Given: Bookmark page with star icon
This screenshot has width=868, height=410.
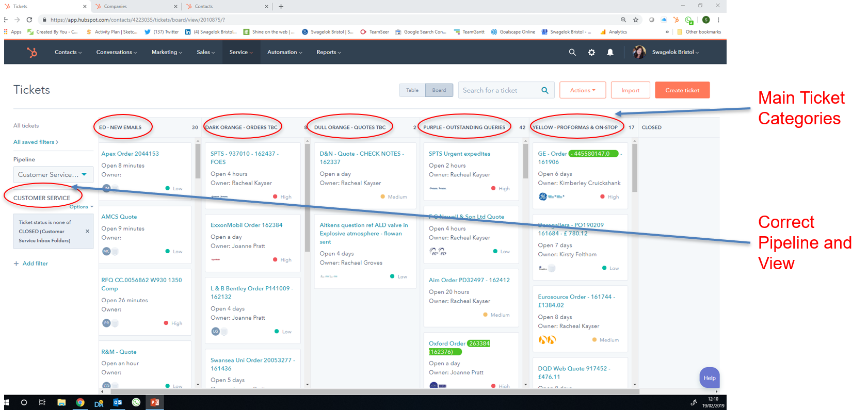Looking at the screenshot, I should point(636,20).
